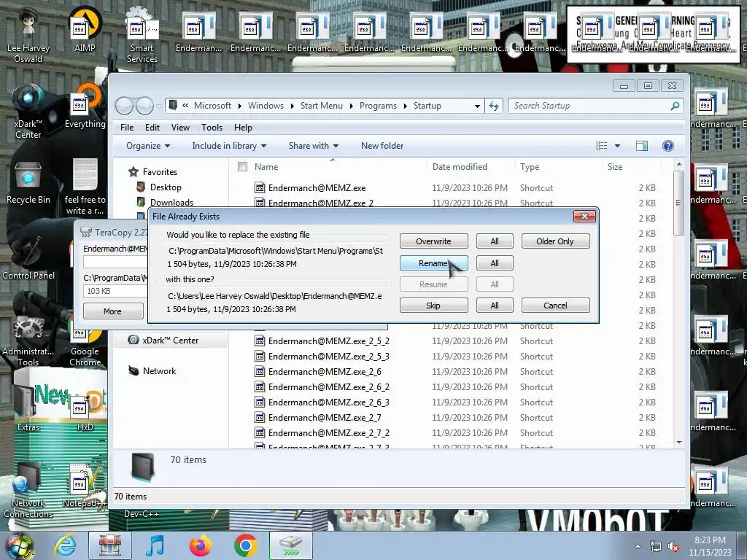Screen dimensions: 747x560
Task: Open the Notepad++ desktop shortcut
Action: [x=84, y=486]
